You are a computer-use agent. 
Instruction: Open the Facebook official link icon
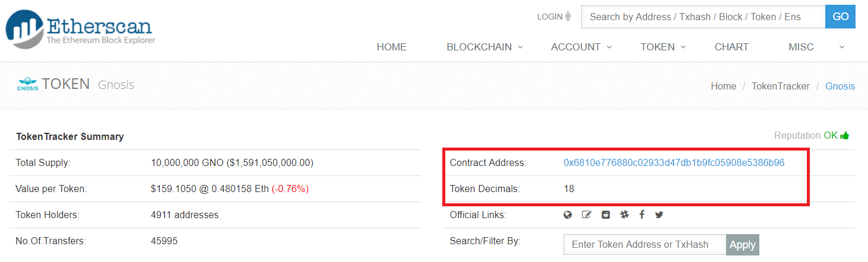[x=642, y=215]
